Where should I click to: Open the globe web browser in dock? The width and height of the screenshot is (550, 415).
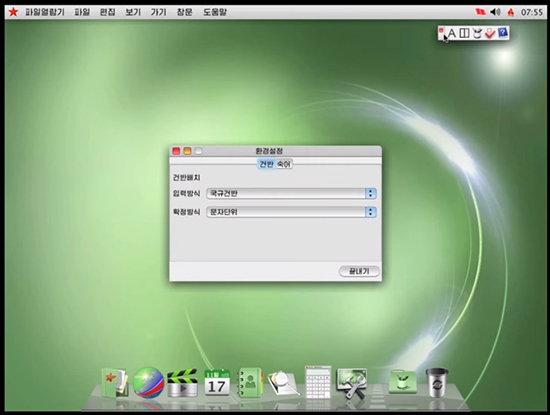148,383
